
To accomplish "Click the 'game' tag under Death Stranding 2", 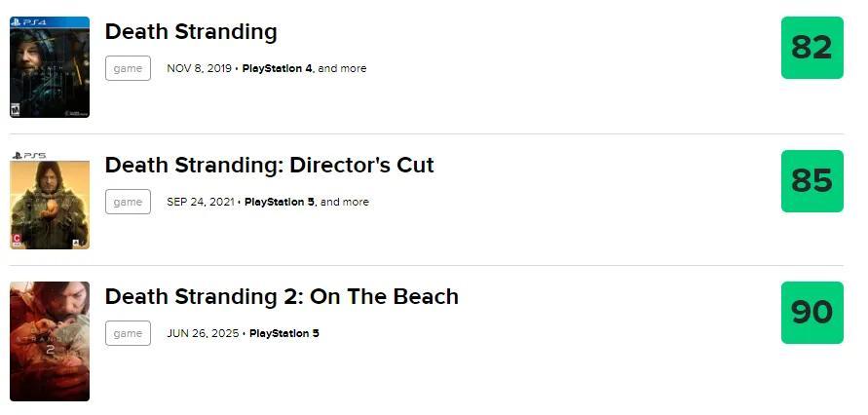I will [x=128, y=333].
